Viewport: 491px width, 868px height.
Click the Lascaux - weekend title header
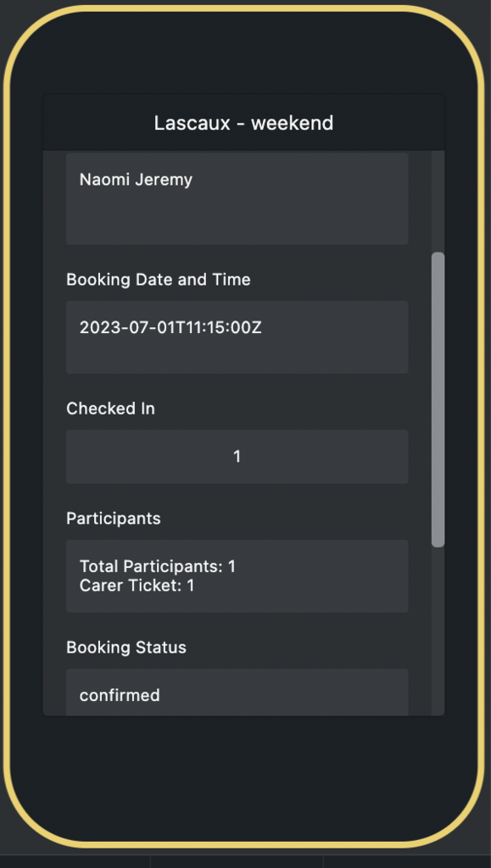point(243,123)
